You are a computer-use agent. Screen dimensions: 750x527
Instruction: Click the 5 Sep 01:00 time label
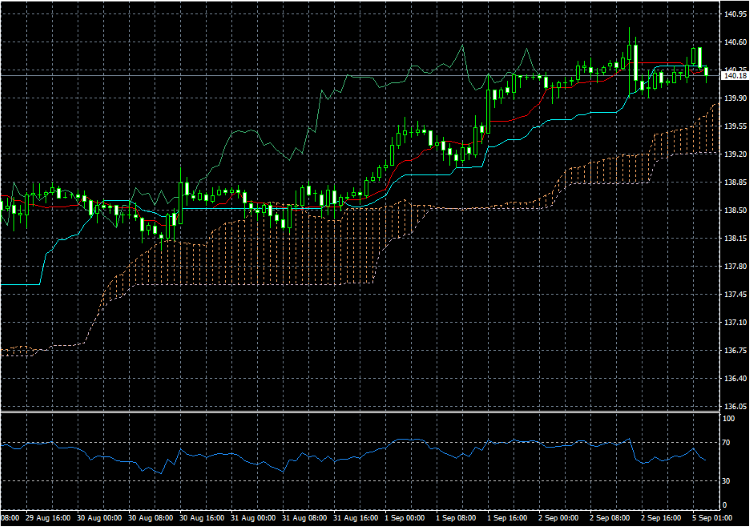click(712, 518)
